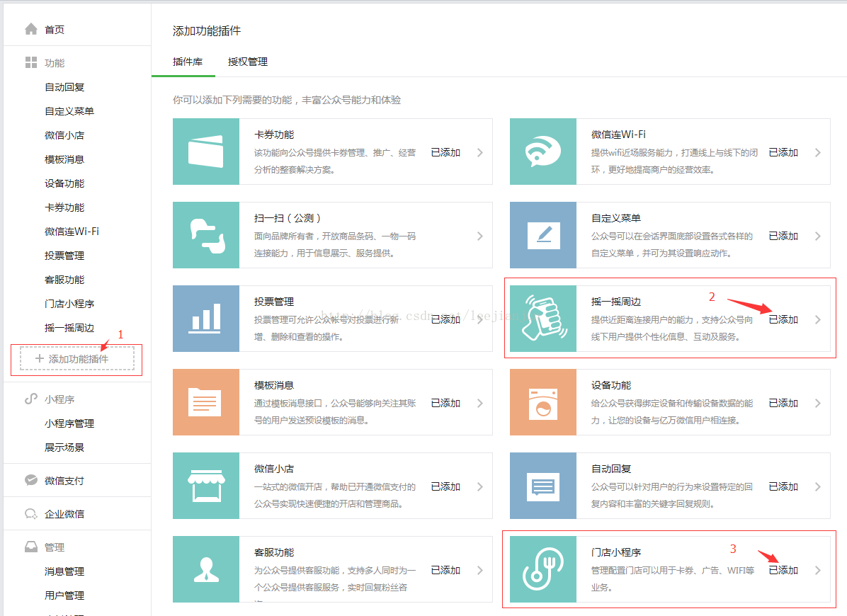This screenshot has height=616, width=847.
Task: Click the 客服功能 agent person icon tile
Action: pyautogui.click(x=206, y=569)
